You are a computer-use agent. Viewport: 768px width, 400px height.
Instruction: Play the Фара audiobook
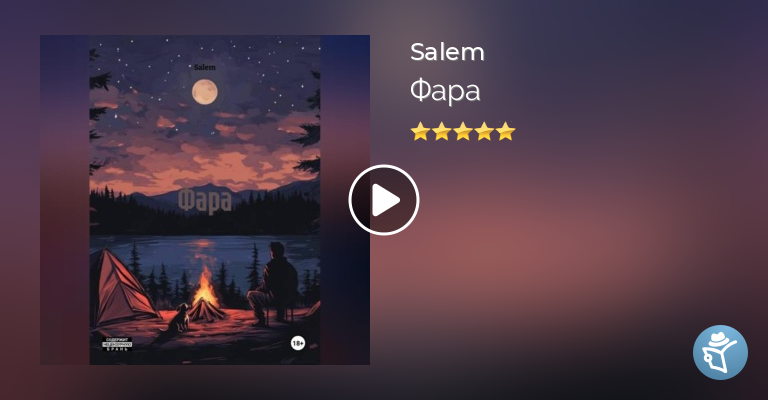[x=384, y=200]
